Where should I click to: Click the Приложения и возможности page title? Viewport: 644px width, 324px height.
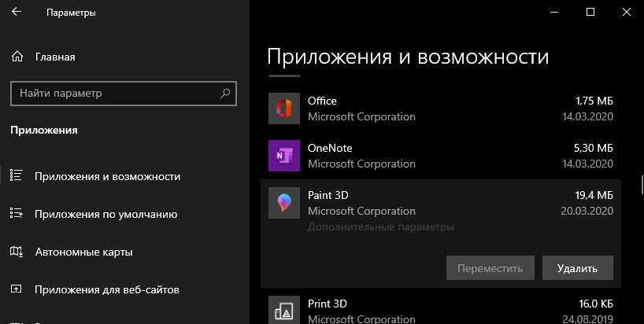408,56
